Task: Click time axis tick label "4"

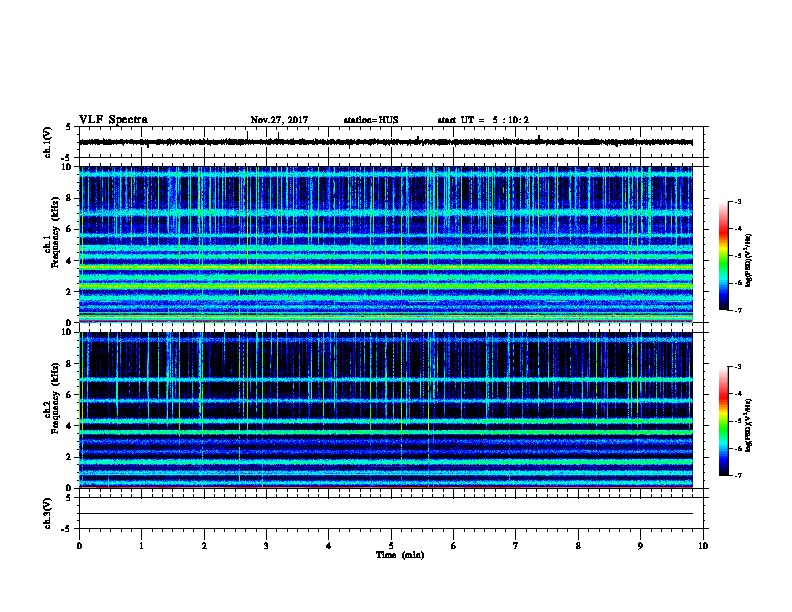Action: 329,546
